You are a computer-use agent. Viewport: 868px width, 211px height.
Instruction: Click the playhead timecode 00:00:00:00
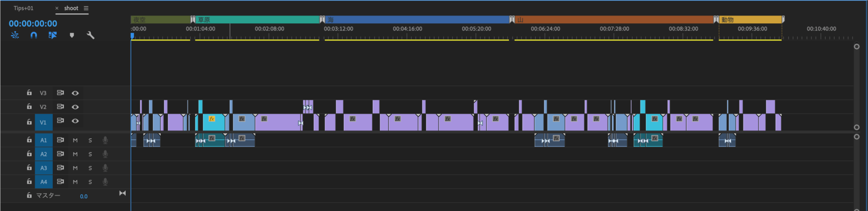[33, 23]
